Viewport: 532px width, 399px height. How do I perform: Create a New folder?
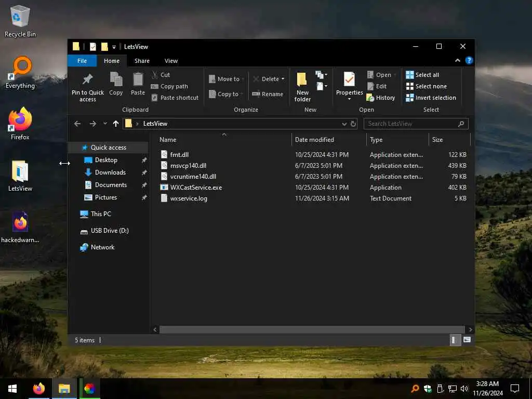pos(302,87)
